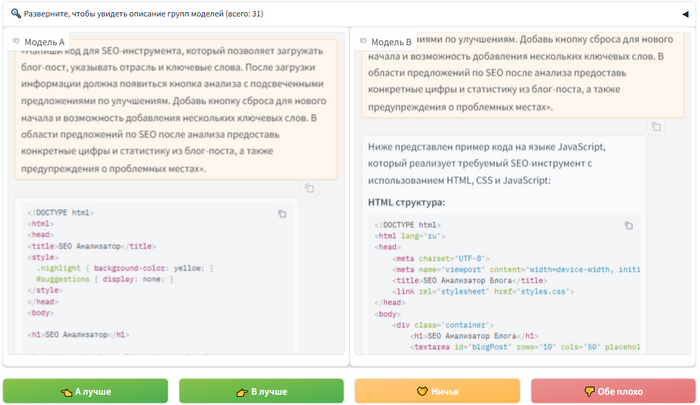Copy the user prompt in Модель A
The height and width of the screenshot is (405, 700).
coord(310,188)
